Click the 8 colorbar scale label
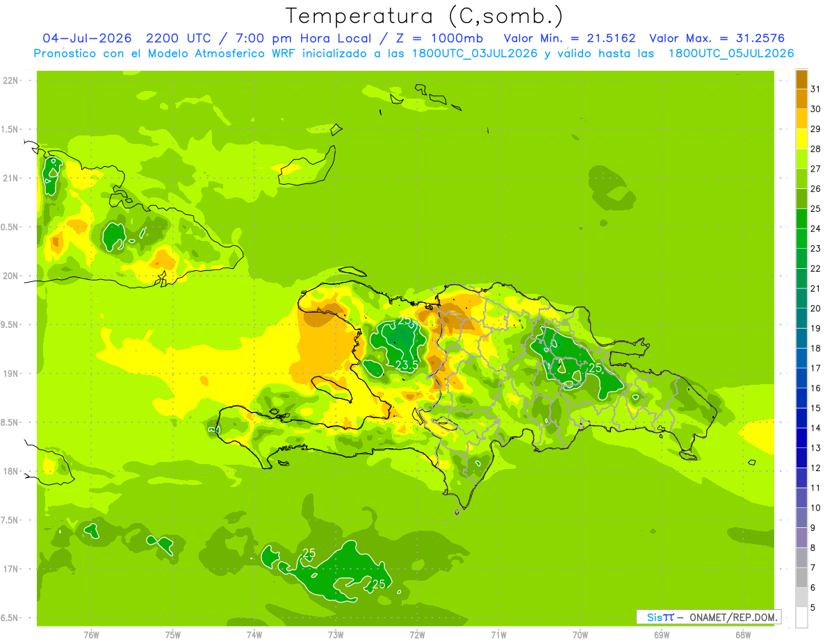 (x=813, y=548)
